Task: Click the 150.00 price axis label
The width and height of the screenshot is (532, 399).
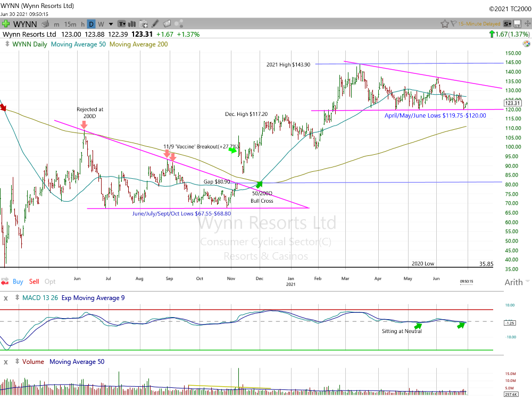Action: 513,53
